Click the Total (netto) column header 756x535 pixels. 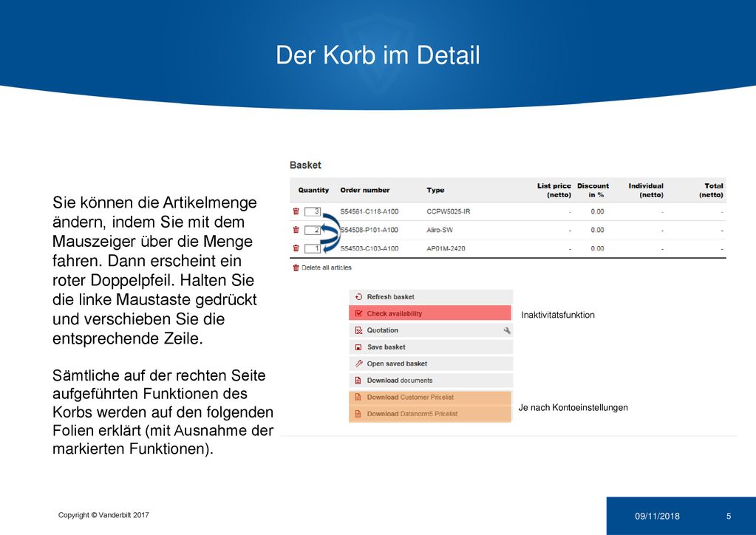click(x=711, y=191)
